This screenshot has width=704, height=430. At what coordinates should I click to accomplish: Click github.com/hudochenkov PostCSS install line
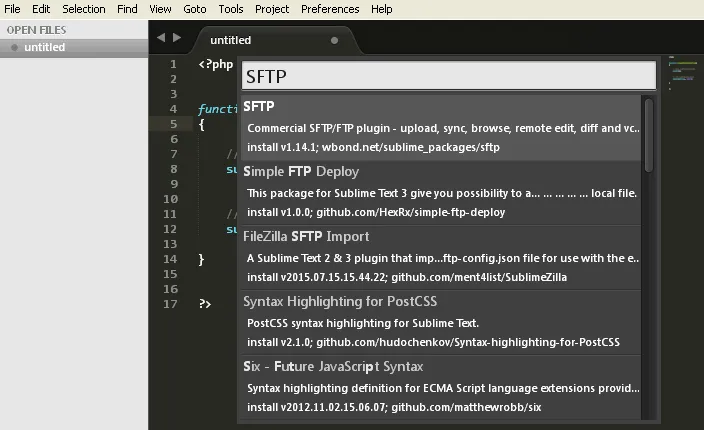coord(433,342)
